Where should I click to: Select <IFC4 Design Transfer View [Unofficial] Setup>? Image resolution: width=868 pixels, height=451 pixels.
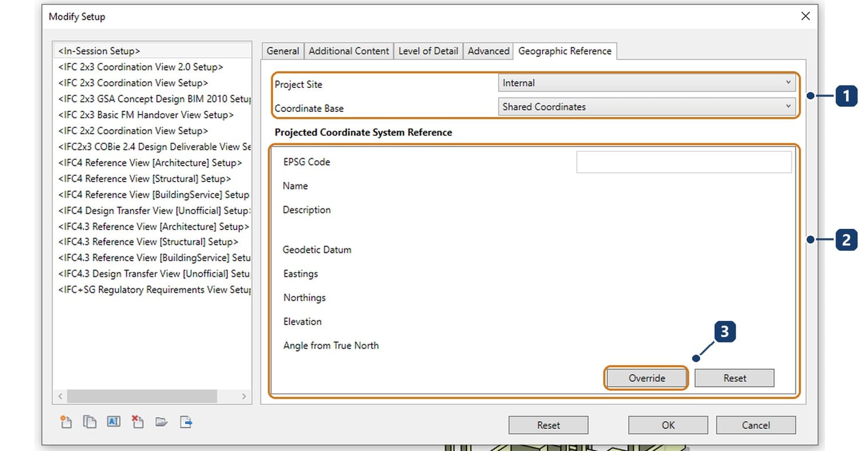pos(152,211)
